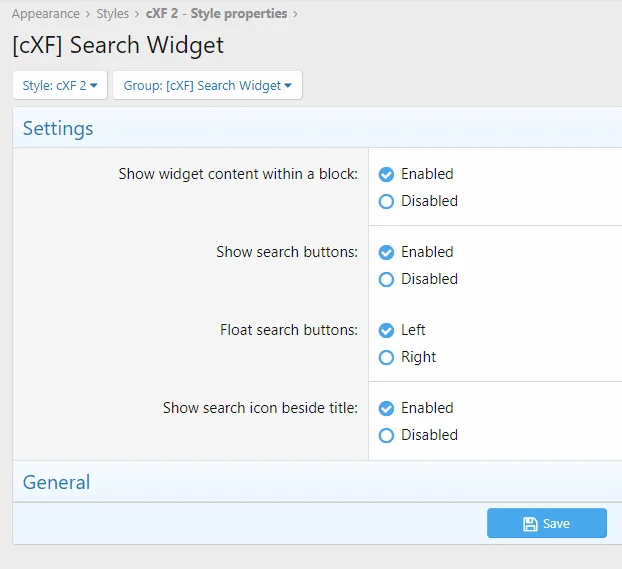Click the Save button
This screenshot has height=569, width=622.
[546, 524]
